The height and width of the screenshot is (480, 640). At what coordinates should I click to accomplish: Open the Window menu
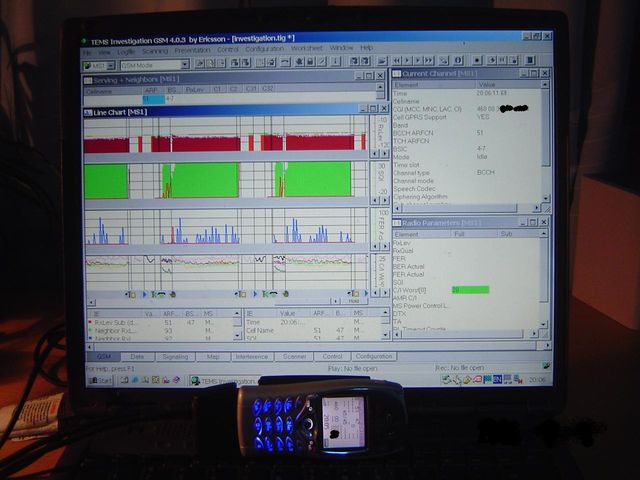[341, 48]
